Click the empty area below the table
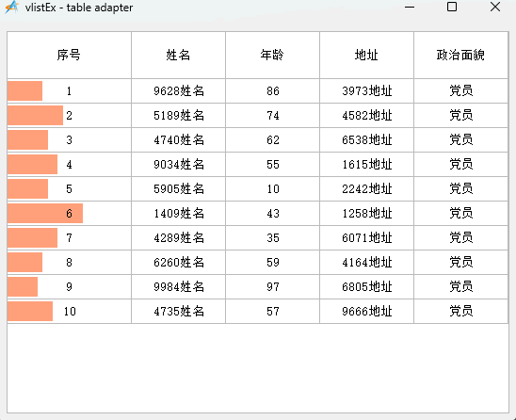 258,368
